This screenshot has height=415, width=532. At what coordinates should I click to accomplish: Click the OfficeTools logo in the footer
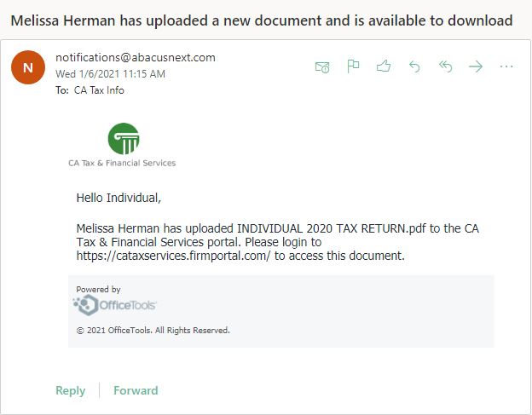tap(114, 305)
